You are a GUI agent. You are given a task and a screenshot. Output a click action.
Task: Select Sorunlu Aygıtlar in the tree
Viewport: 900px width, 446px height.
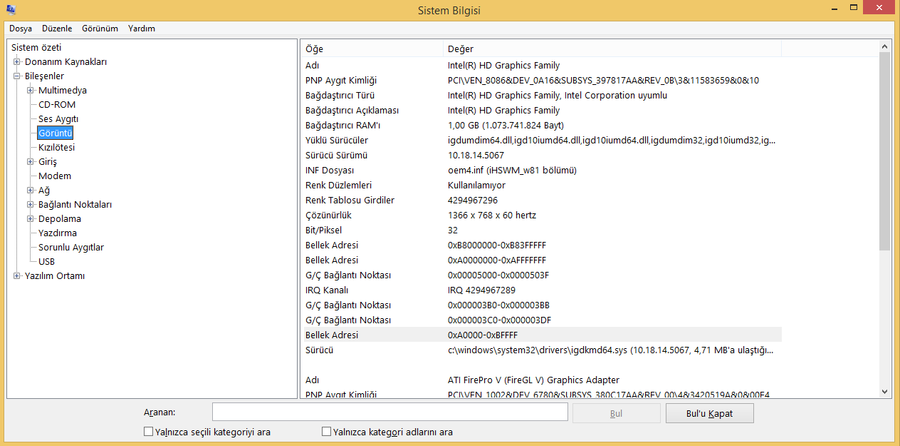coord(71,247)
